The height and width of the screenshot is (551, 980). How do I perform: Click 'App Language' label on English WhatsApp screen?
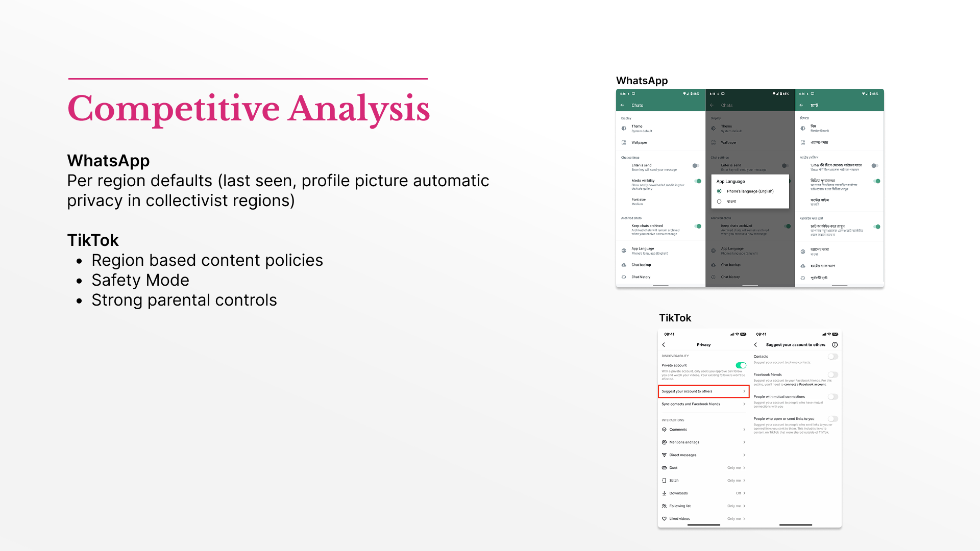pyautogui.click(x=643, y=249)
